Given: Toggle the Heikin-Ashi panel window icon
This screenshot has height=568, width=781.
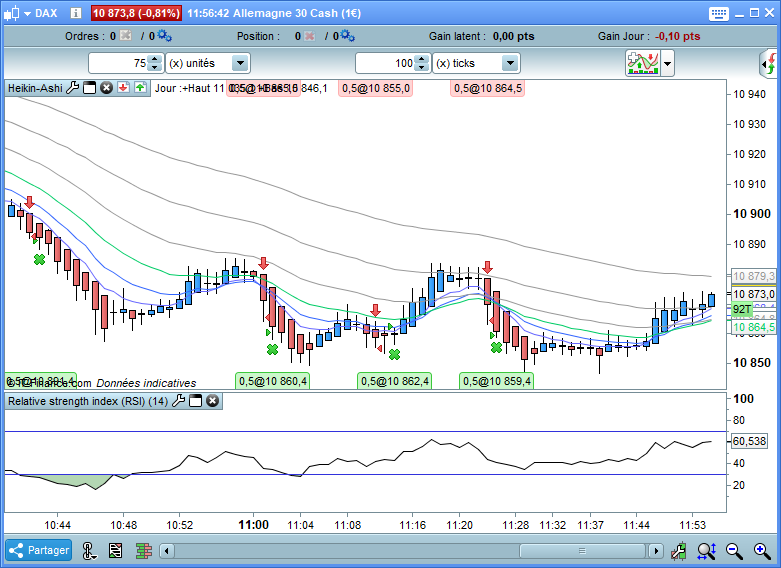Looking at the screenshot, I should (x=90, y=88).
